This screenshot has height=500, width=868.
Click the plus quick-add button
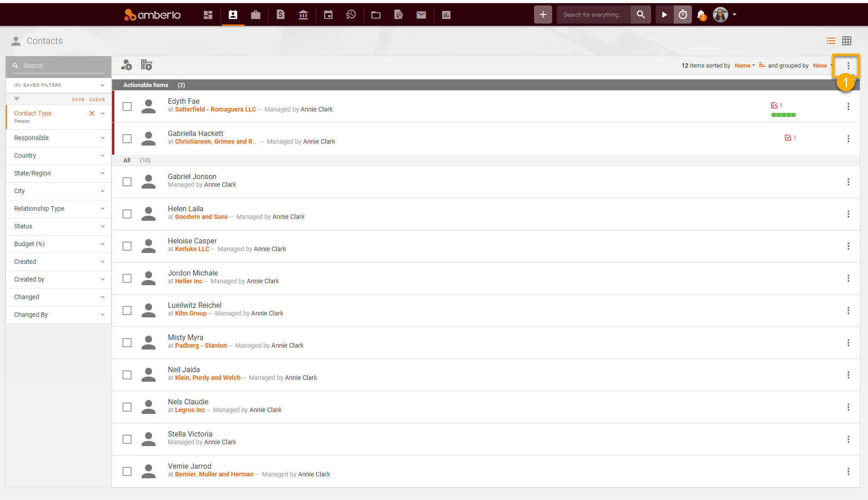(543, 15)
